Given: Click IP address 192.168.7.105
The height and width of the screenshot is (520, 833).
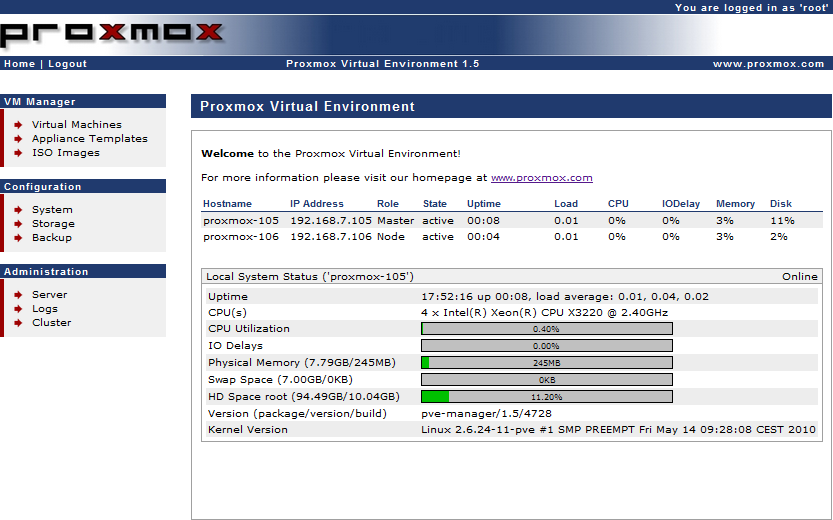Looking at the screenshot, I should click(331, 220).
